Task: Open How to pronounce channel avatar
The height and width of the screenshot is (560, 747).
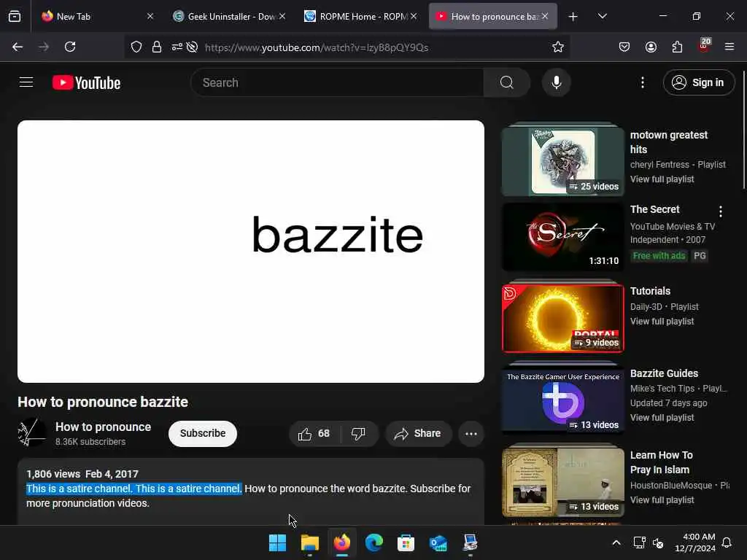Action: pos(32,432)
